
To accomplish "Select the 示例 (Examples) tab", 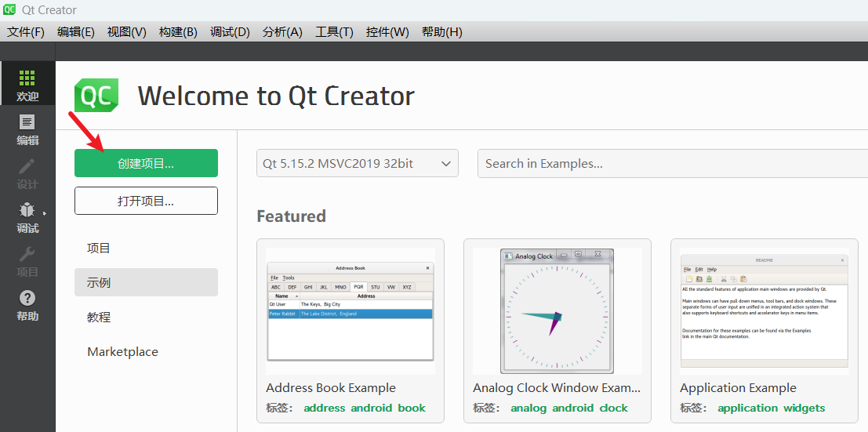I will [146, 282].
